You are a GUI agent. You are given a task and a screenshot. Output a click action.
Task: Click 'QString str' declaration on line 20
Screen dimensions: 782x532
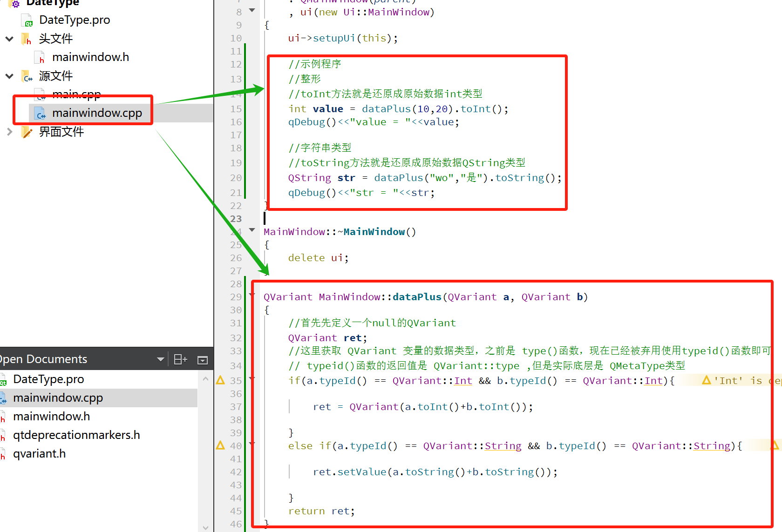click(x=321, y=178)
